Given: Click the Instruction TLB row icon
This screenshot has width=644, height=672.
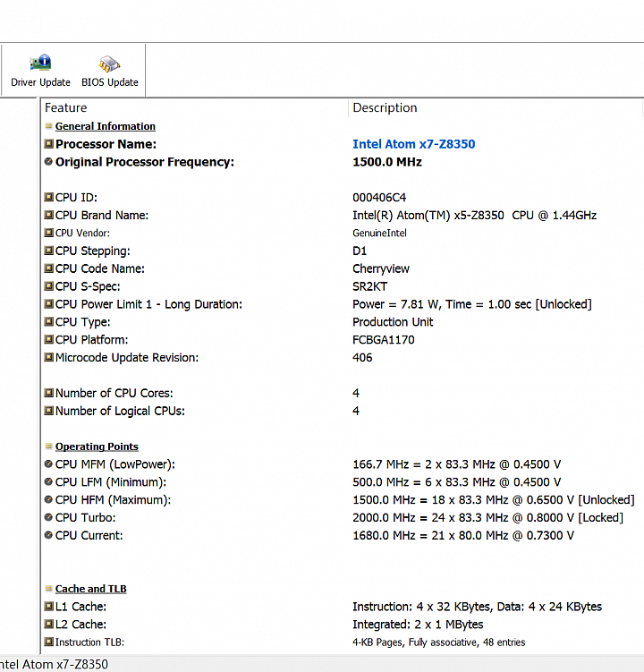Looking at the screenshot, I should point(49,642).
